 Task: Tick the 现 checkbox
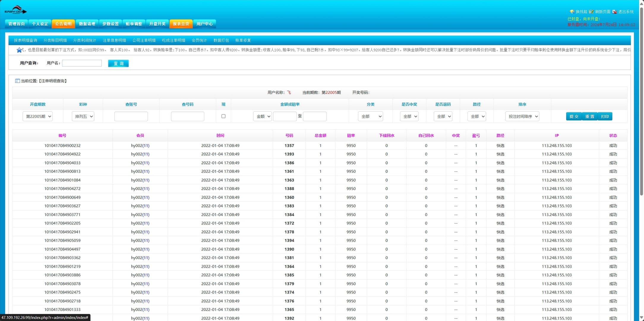[x=223, y=116]
